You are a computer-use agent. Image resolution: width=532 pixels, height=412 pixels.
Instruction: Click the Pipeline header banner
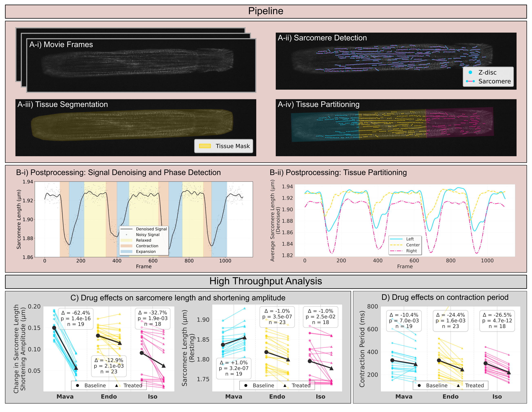point(266,11)
